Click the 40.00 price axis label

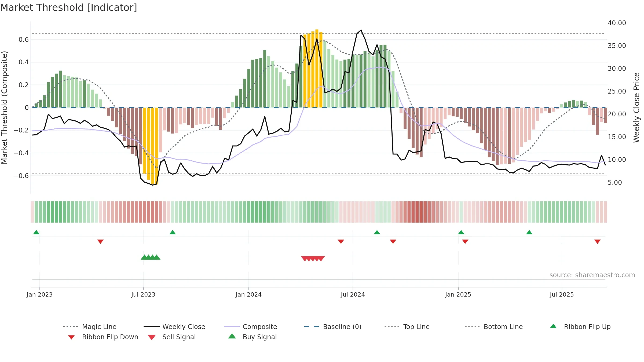click(617, 23)
